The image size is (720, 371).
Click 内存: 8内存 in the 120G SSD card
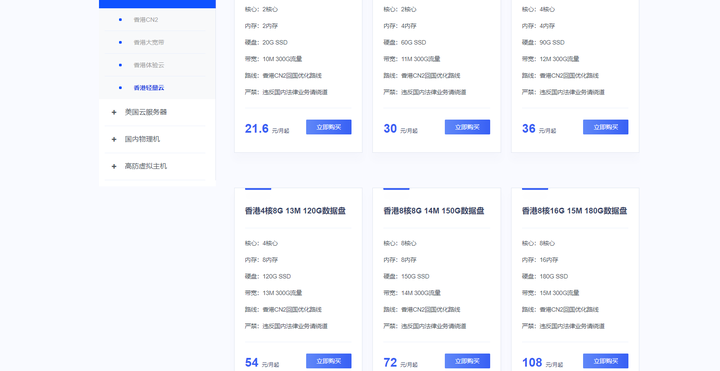point(261,260)
